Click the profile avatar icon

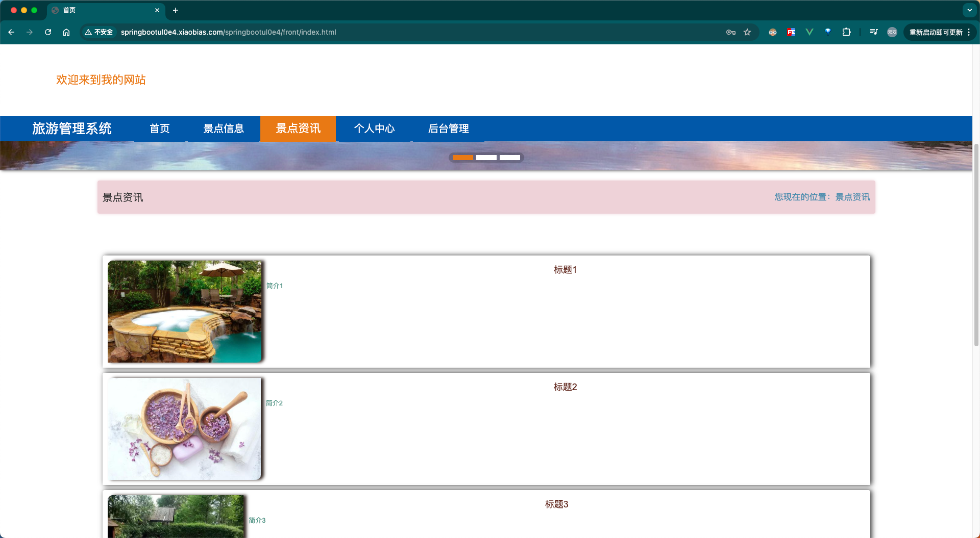pos(892,32)
